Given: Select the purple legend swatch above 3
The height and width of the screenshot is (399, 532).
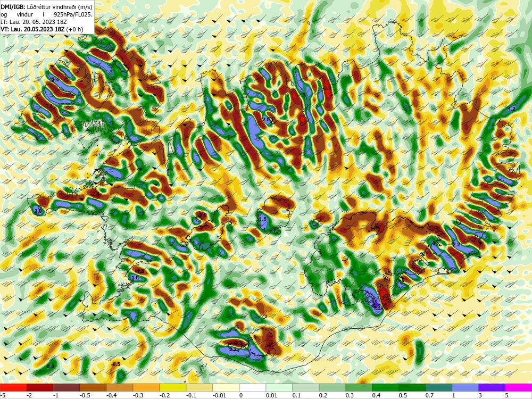Looking at the screenshot, I should pyautogui.click(x=492, y=387).
